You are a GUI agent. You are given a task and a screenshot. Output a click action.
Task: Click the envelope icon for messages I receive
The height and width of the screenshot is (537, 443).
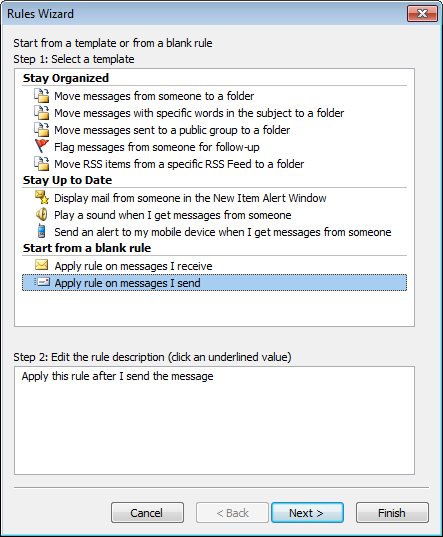coord(42,265)
